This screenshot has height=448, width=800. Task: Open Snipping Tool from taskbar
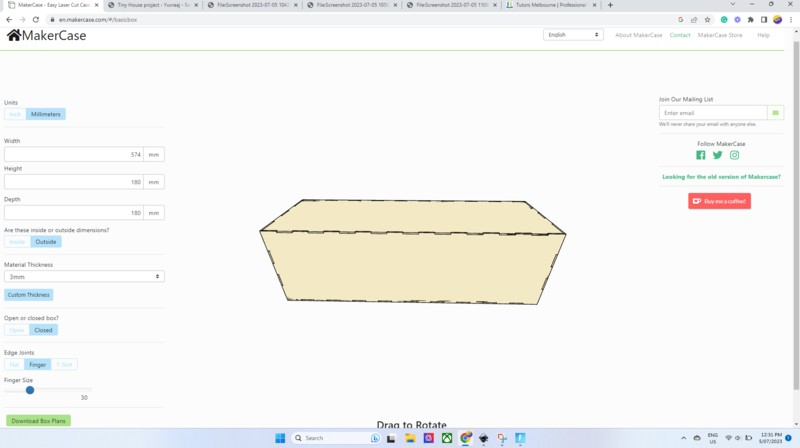click(502, 438)
